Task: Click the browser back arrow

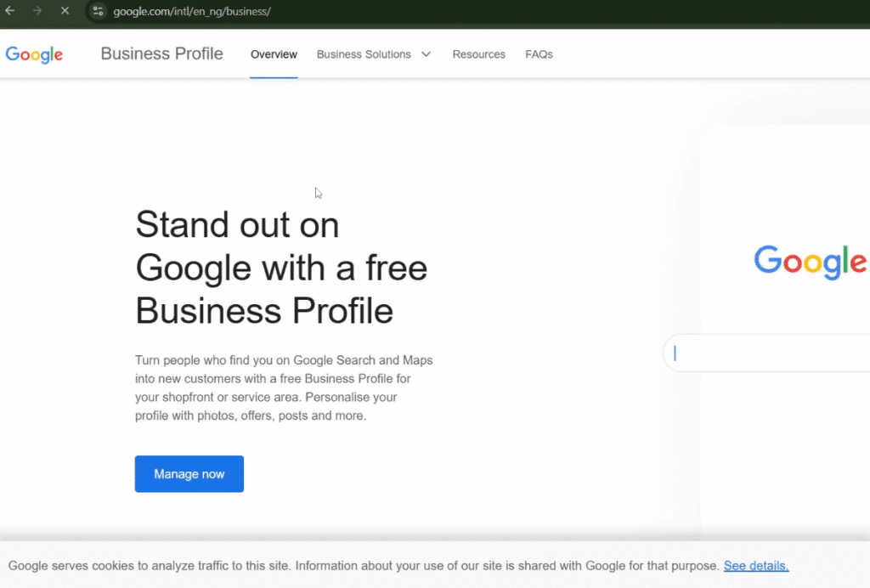Action: 9,12
